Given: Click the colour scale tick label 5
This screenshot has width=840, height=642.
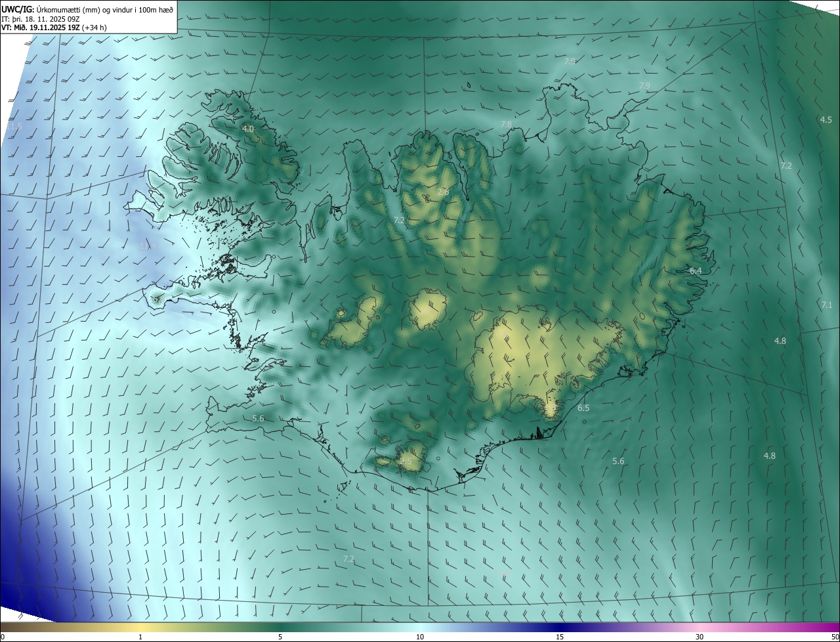Looking at the screenshot, I should (x=280, y=637).
